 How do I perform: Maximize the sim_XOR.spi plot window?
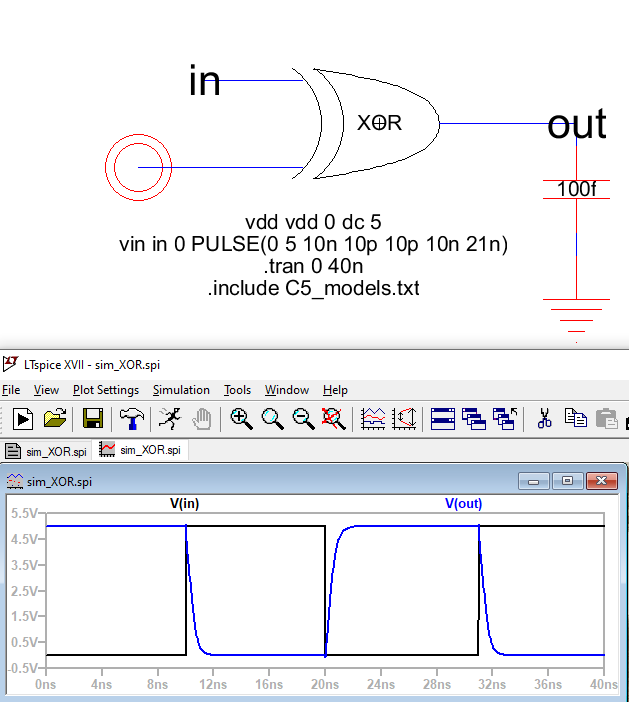tap(567, 481)
